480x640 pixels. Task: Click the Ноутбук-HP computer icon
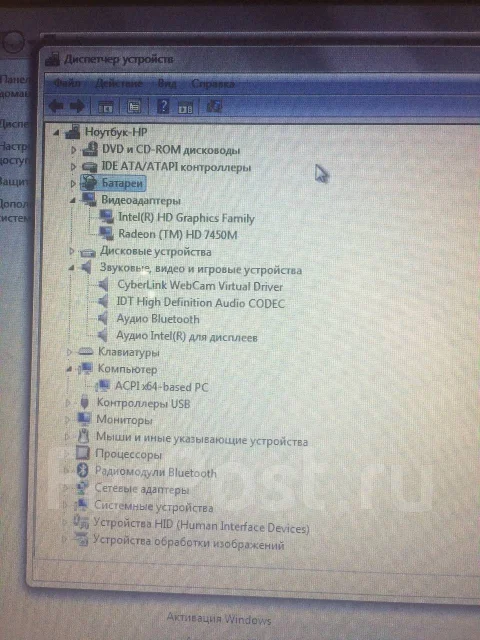pyautogui.click(x=73, y=131)
